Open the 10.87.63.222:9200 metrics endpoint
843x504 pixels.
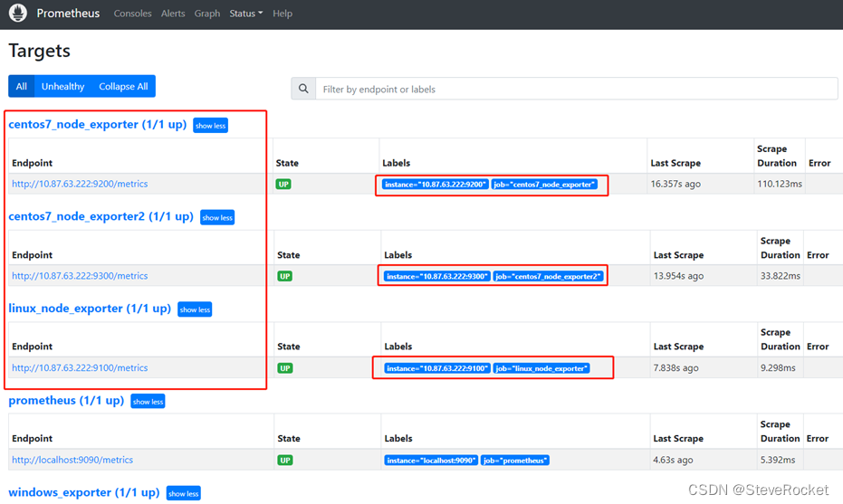point(80,184)
